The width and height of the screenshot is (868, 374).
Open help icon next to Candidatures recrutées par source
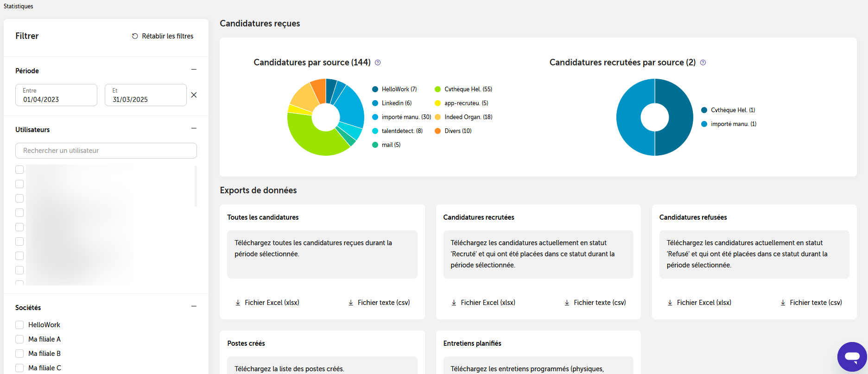pos(703,63)
